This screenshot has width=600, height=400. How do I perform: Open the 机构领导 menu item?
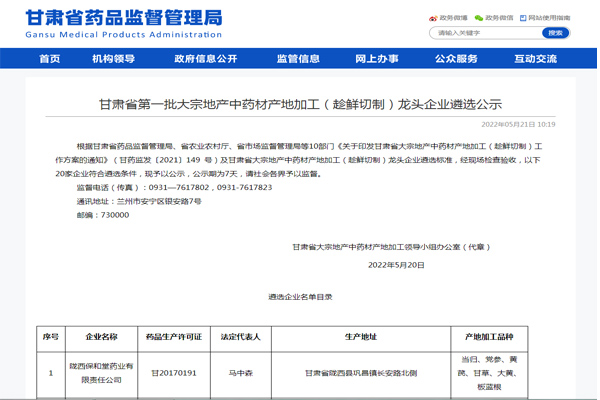pyautogui.click(x=113, y=59)
